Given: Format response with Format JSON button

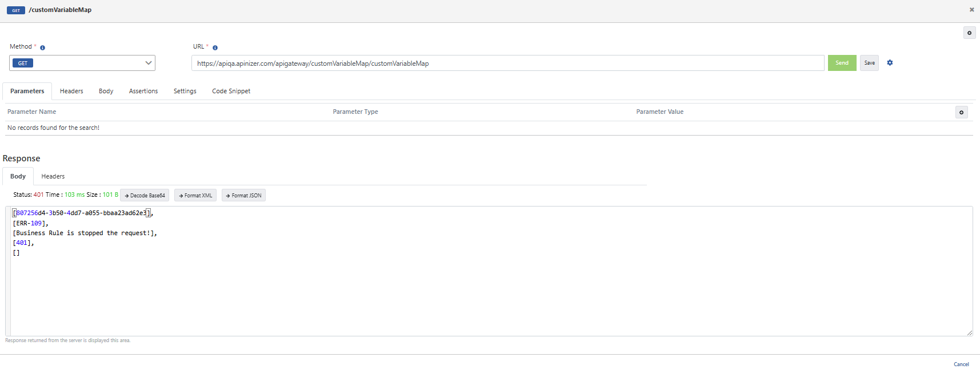Looking at the screenshot, I should [243, 196].
